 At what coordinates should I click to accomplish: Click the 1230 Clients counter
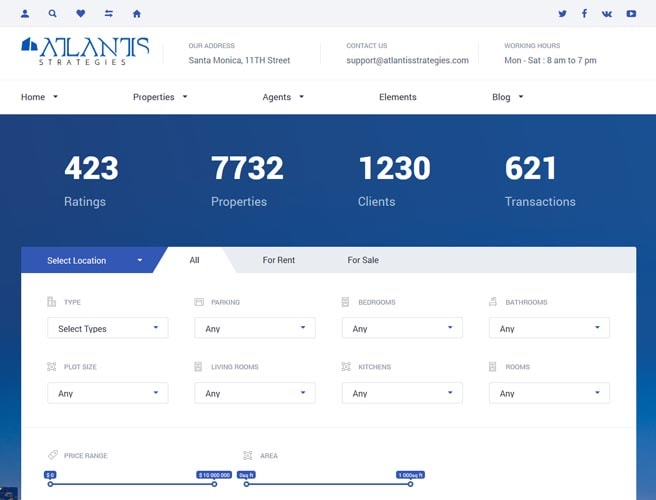tap(394, 181)
